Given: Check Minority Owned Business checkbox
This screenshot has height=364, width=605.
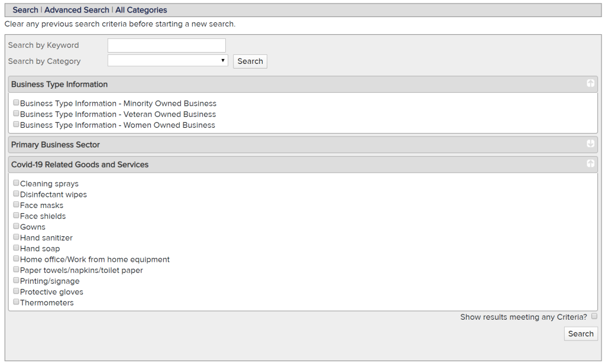Looking at the screenshot, I should pos(16,103).
